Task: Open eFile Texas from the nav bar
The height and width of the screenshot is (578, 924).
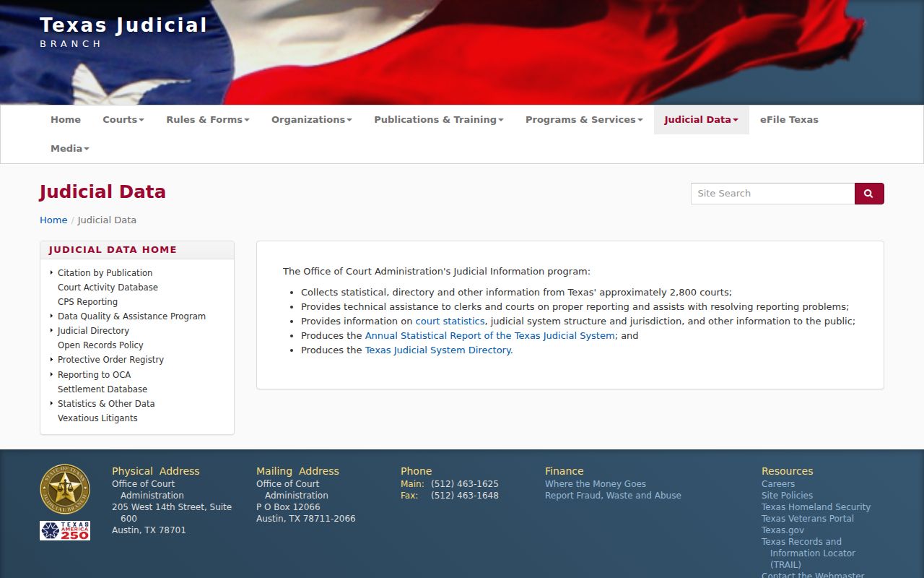Action: (x=789, y=120)
